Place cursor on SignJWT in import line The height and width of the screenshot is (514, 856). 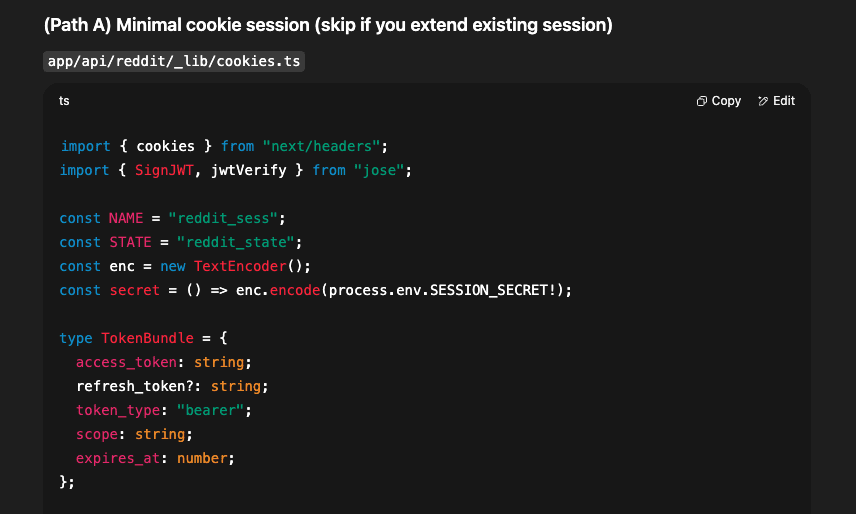[165, 170]
